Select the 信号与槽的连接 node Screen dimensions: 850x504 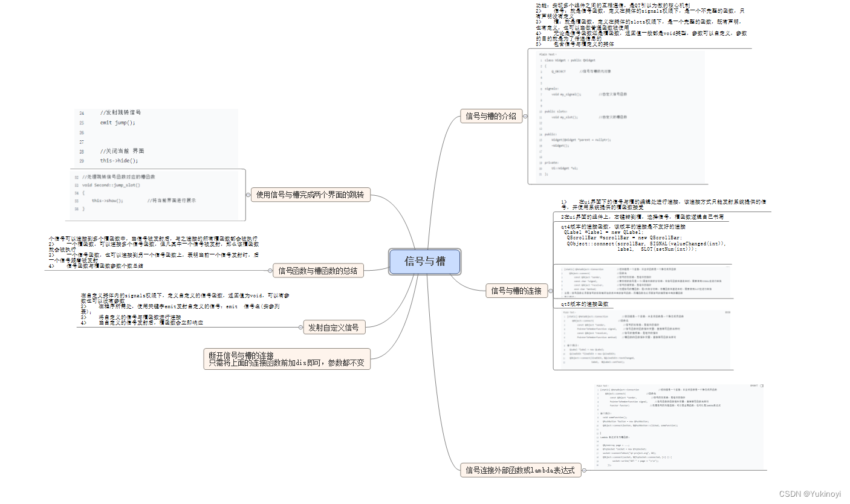(x=516, y=291)
